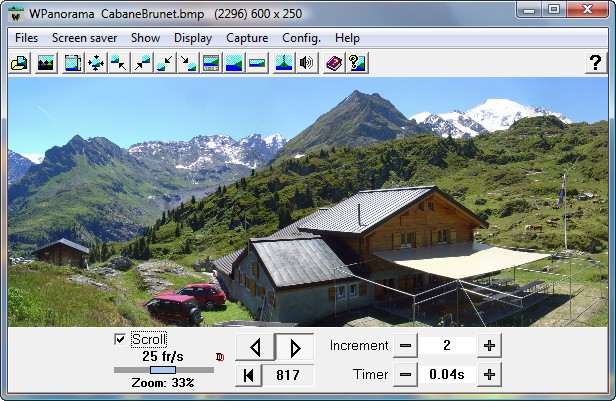Click the filmstrip-framed picture toolbar icon
616x401 pixels.
211,63
